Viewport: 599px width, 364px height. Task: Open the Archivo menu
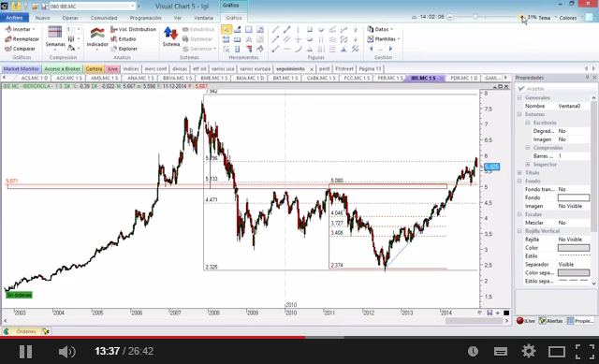(14, 18)
